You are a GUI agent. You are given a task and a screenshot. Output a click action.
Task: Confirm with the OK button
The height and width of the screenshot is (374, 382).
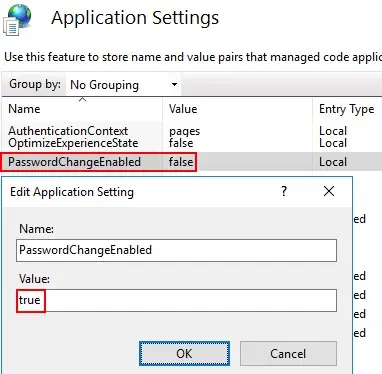point(184,353)
